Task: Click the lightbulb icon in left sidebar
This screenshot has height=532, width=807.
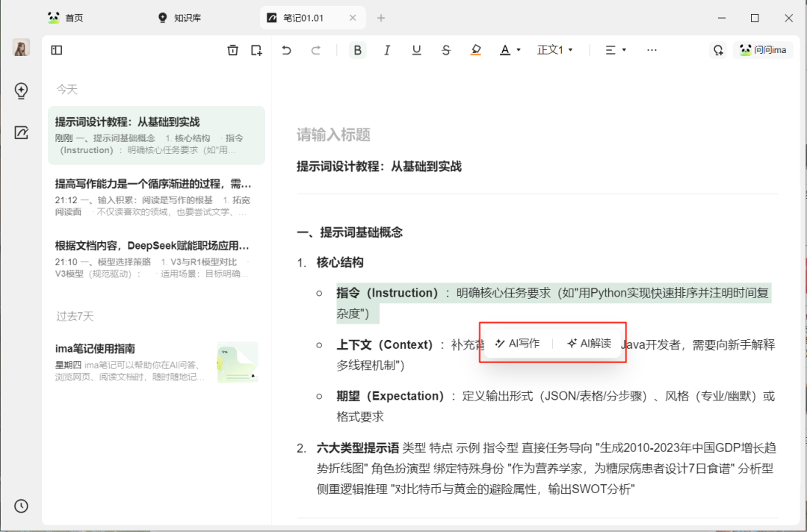Action: pos(21,90)
